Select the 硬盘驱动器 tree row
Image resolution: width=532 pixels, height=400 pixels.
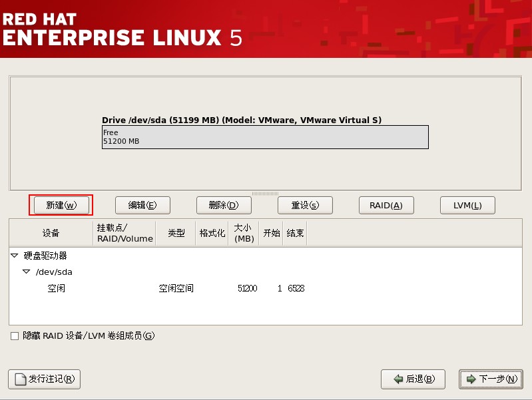(x=265, y=256)
